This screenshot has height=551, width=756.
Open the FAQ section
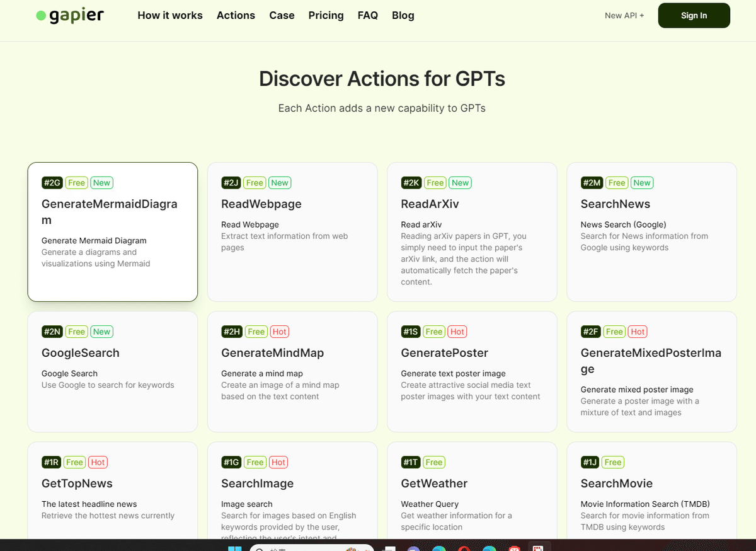[x=367, y=15]
